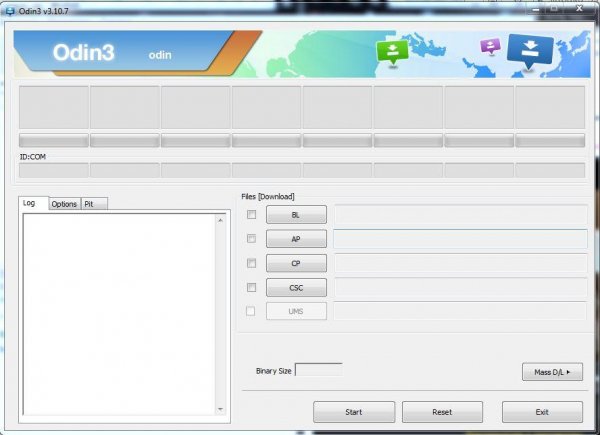600x435 pixels.
Task: Click the Binary Size label
Action: (274, 371)
